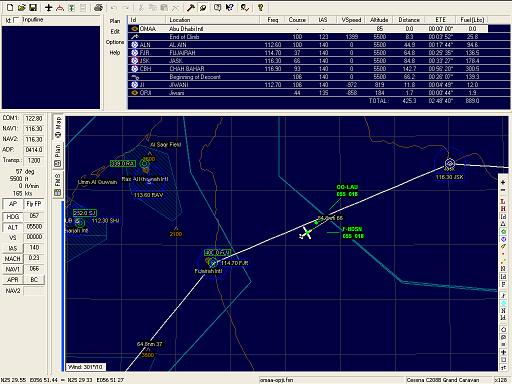Switch to the FMS side tab
This screenshot has width=512, height=384.
click(58, 184)
